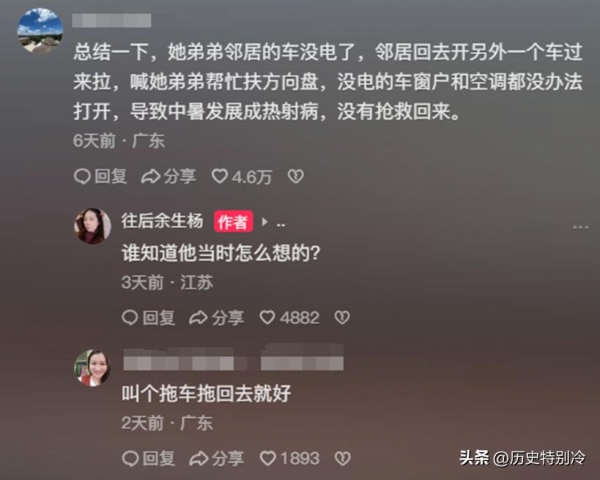600x480 pixels.
Task: Like the top comment with 4.6万 likes
Action: point(241,177)
